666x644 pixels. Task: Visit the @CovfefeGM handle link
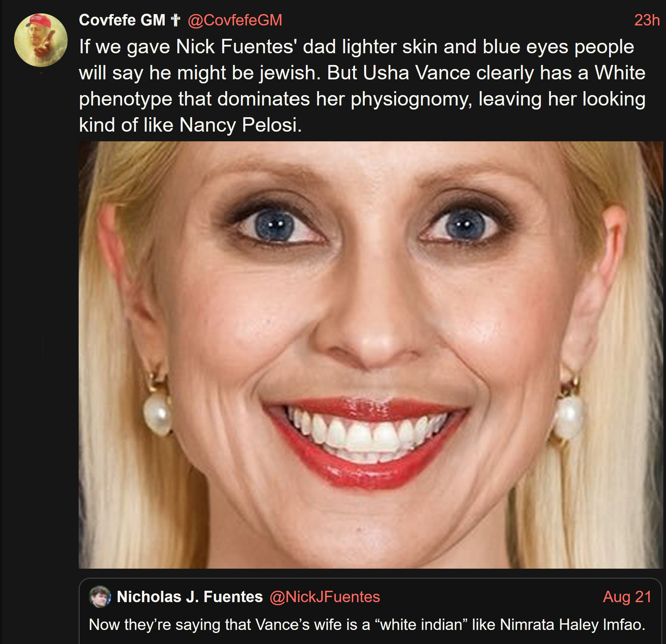click(x=235, y=20)
